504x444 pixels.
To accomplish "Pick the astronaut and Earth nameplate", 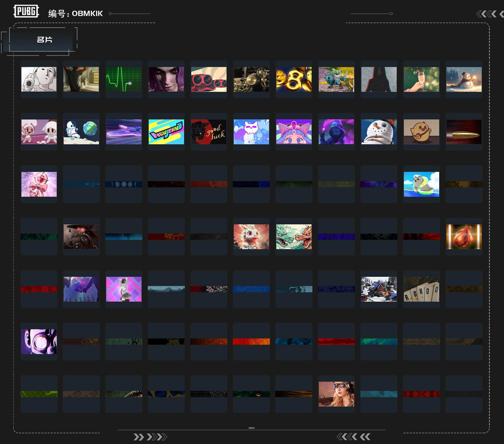I will click(81, 132).
